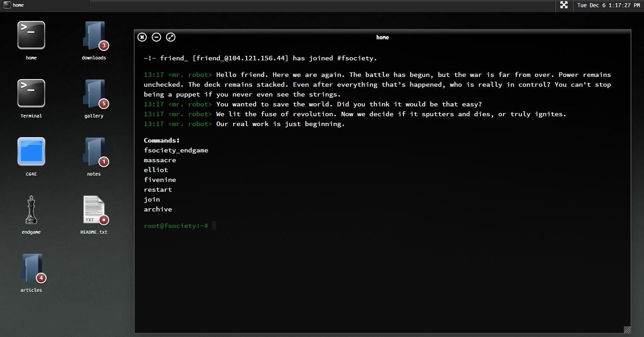
Task: Click the 'has joined #fsociety' line
Action: 260,58
